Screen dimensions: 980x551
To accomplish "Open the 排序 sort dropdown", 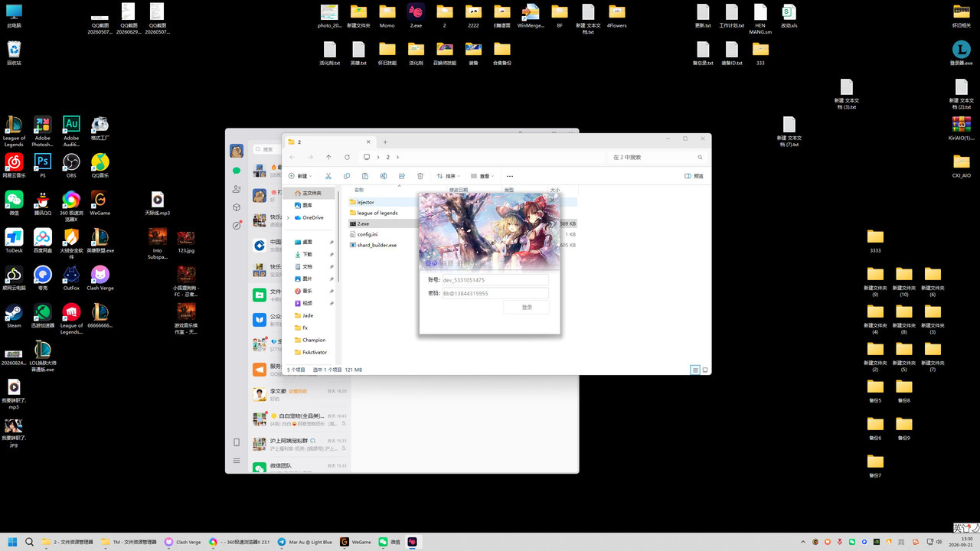I will [x=448, y=176].
